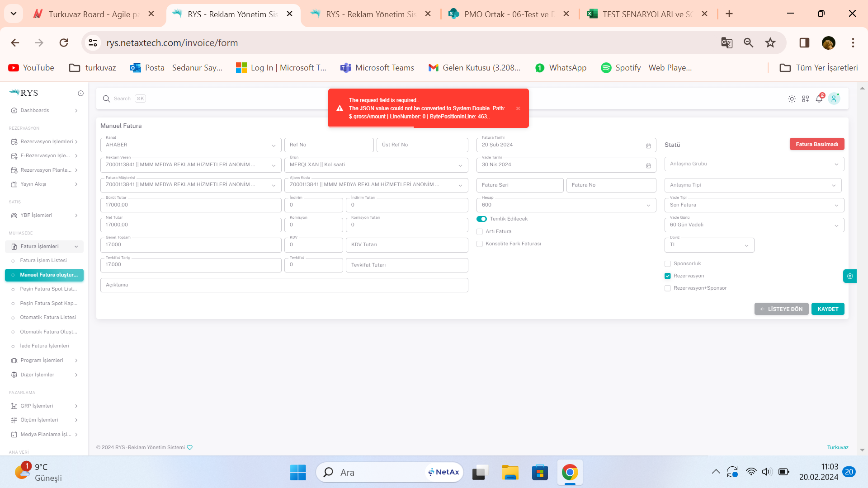
Task: Dismiss the red error notification
Action: coord(518,108)
